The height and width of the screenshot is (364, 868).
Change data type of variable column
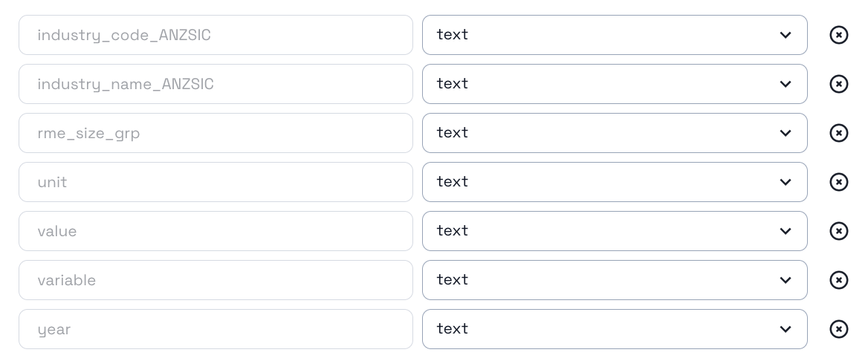(614, 280)
